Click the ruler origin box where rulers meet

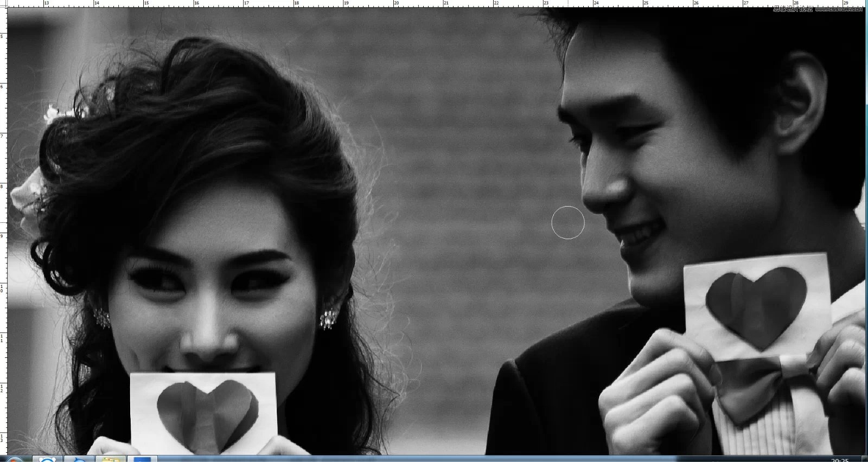pos(3,3)
